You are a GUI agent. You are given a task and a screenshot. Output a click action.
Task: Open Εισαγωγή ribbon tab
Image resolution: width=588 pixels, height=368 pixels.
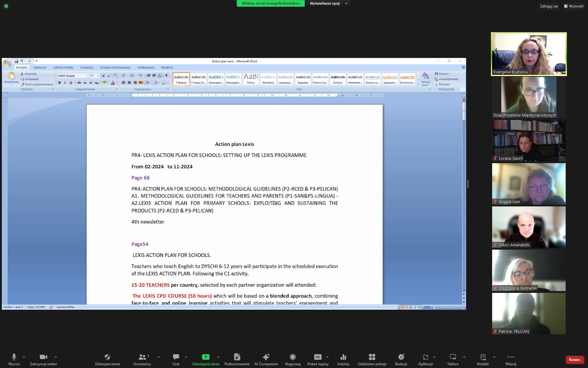tap(40, 67)
